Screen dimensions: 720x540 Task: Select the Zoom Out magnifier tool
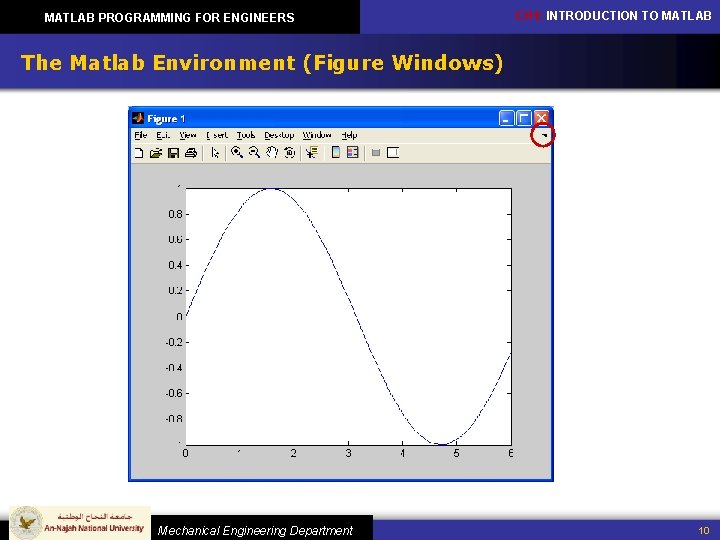tap(254, 152)
